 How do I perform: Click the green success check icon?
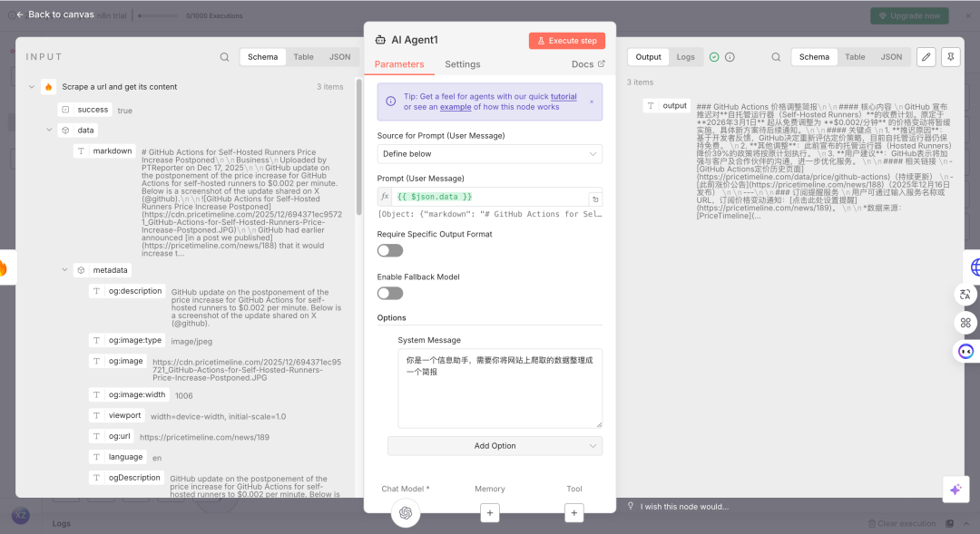click(714, 57)
